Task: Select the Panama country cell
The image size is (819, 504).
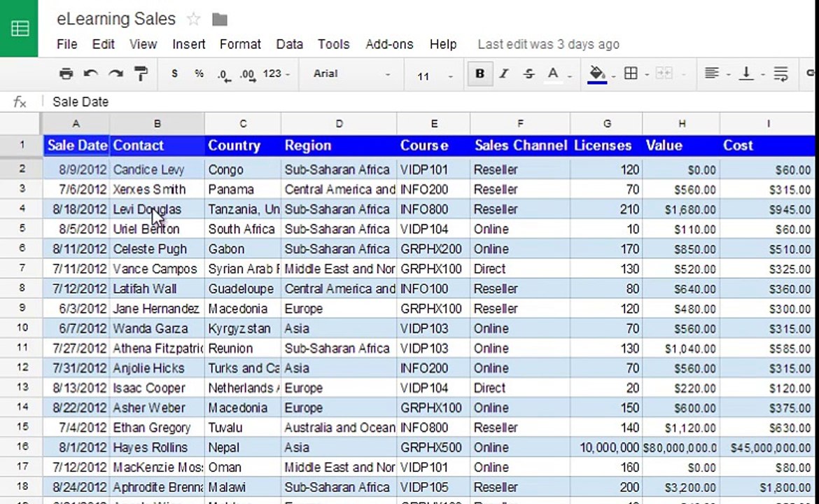Action: (x=243, y=189)
